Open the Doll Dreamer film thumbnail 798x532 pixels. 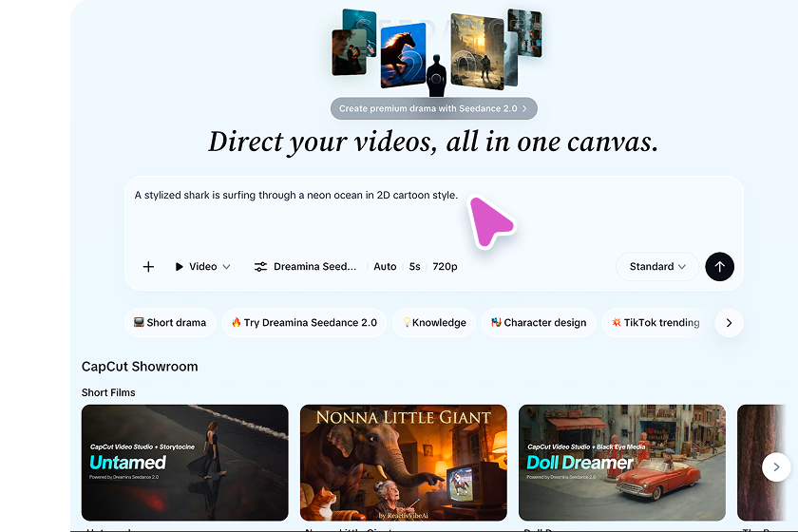pyautogui.click(x=622, y=463)
